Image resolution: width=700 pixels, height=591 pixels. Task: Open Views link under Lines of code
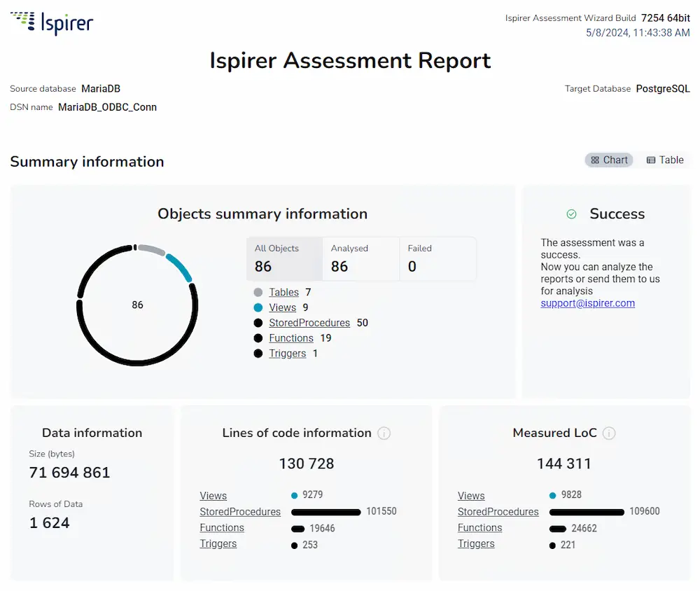213,495
